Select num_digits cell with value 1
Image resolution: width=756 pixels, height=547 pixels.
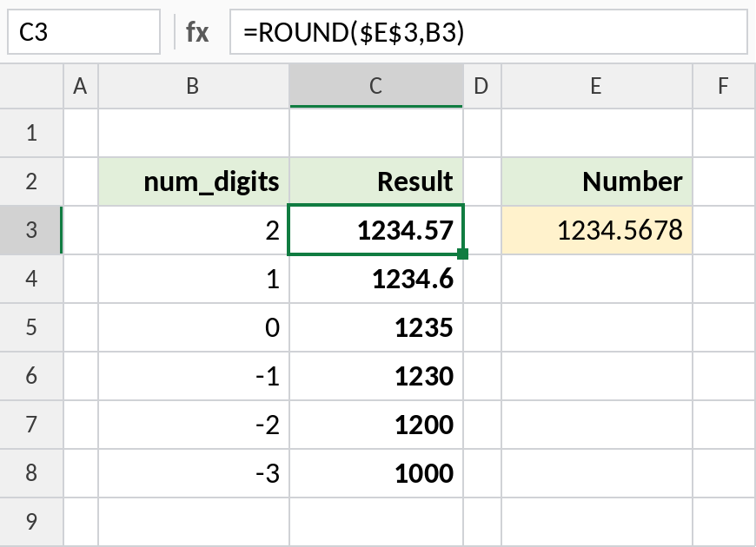tap(193, 279)
